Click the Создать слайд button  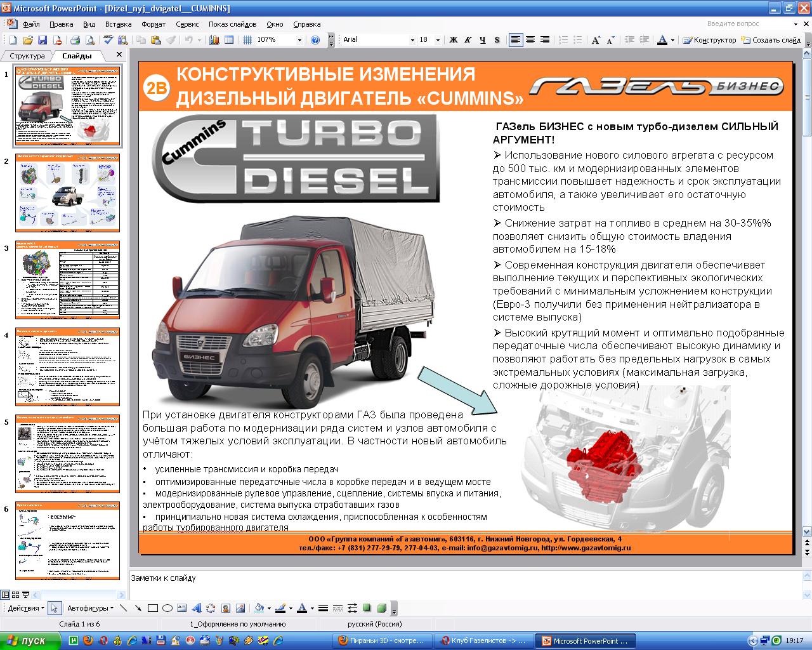(771, 40)
